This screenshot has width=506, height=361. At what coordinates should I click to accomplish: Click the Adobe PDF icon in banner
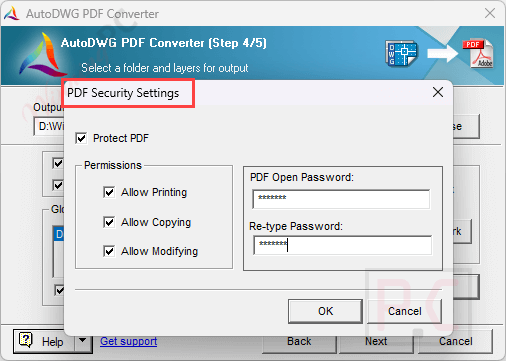click(478, 53)
